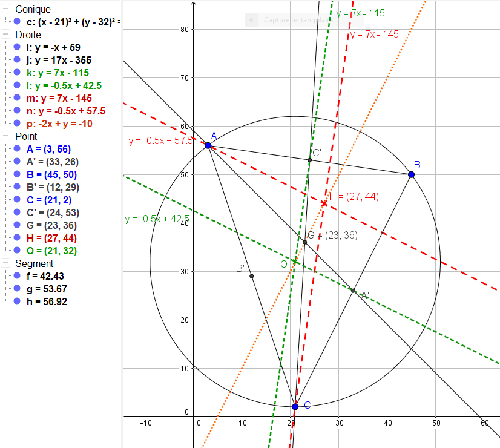Click graph label y = 7x - 145
This screenshot has width=500, height=448.
[x=374, y=35]
